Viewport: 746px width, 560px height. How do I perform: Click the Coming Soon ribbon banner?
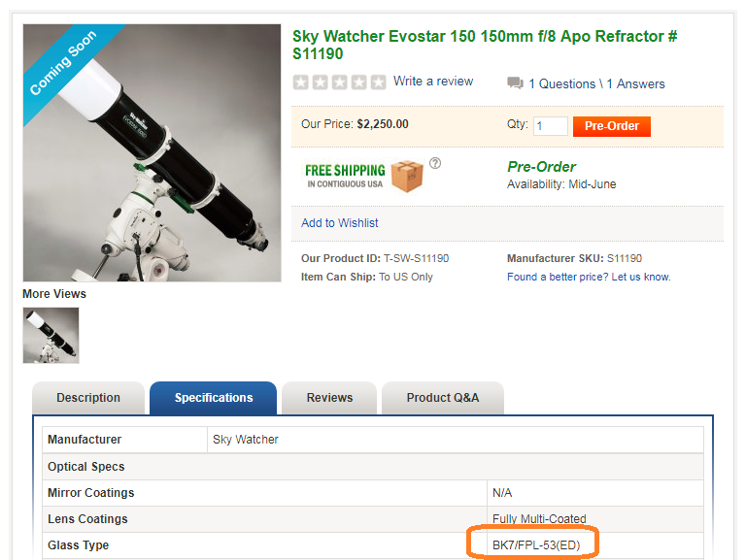point(64,64)
